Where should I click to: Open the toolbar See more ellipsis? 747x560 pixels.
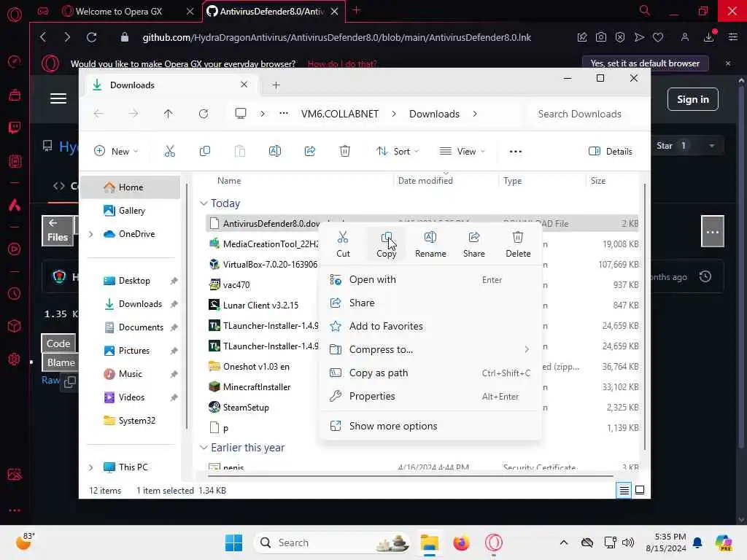(x=516, y=152)
